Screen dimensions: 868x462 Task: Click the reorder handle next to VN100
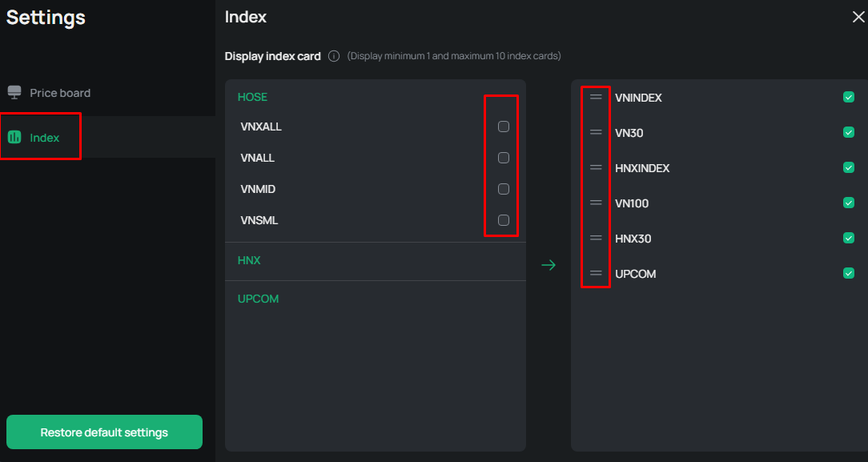tap(596, 203)
